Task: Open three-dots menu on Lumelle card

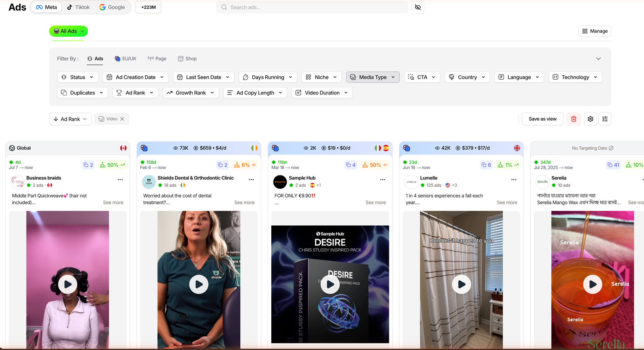Action: click(514, 180)
